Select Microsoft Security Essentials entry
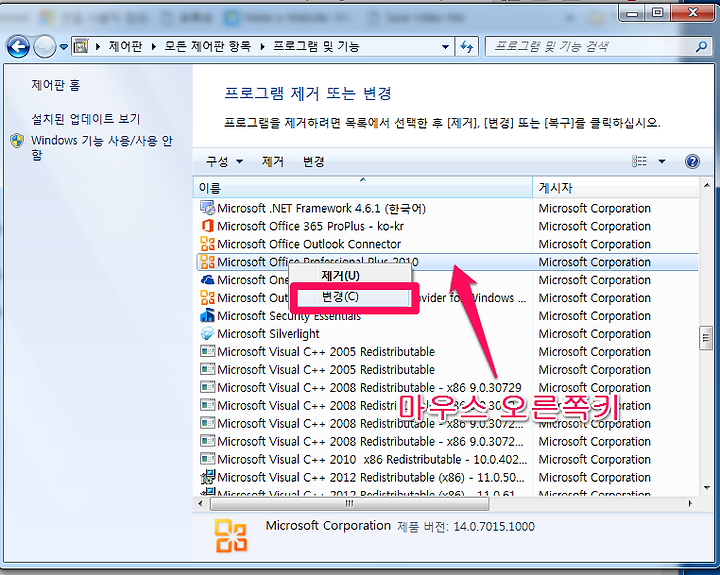The width and height of the screenshot is (720, 575). click(289, 316)
